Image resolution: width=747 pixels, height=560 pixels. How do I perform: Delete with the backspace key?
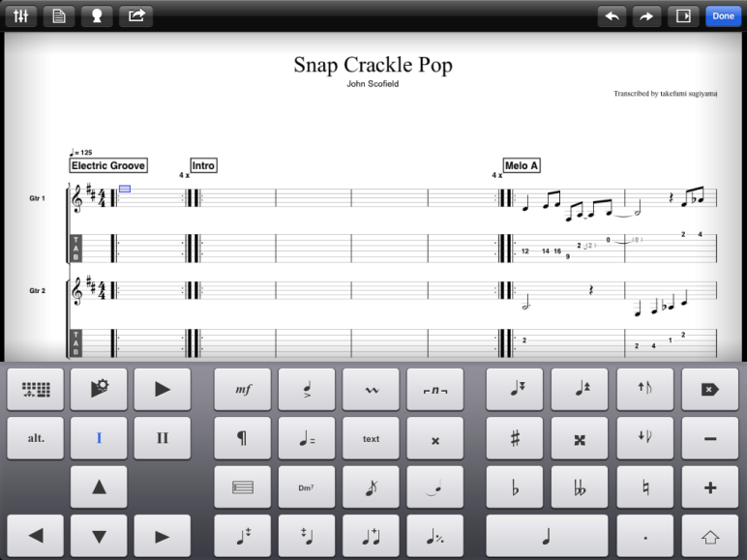710,389
